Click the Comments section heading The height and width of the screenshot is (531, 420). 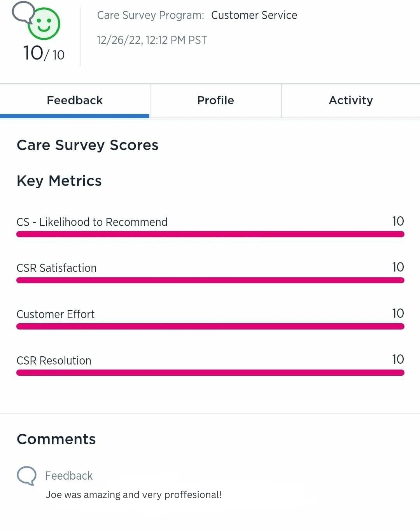[x=56, y=439]
